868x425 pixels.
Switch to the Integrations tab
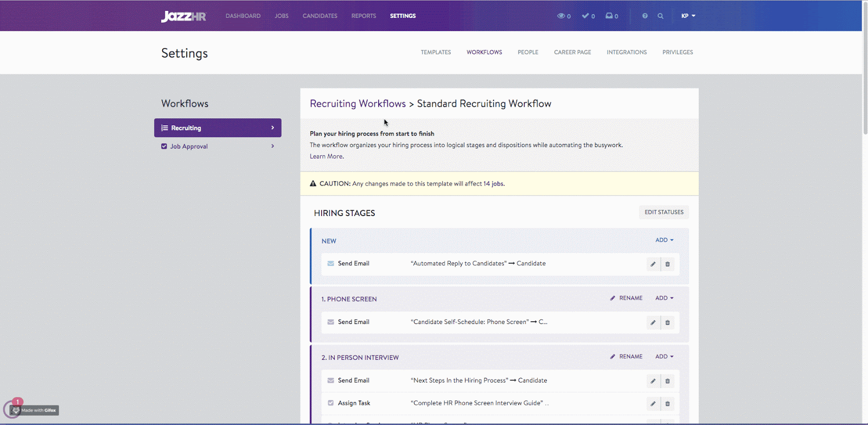tap(627, 52)
